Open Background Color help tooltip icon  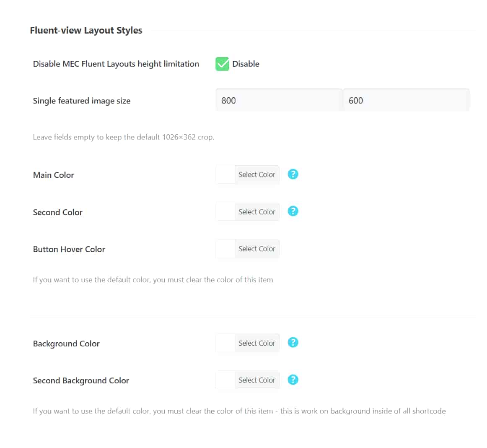[293, 342]
